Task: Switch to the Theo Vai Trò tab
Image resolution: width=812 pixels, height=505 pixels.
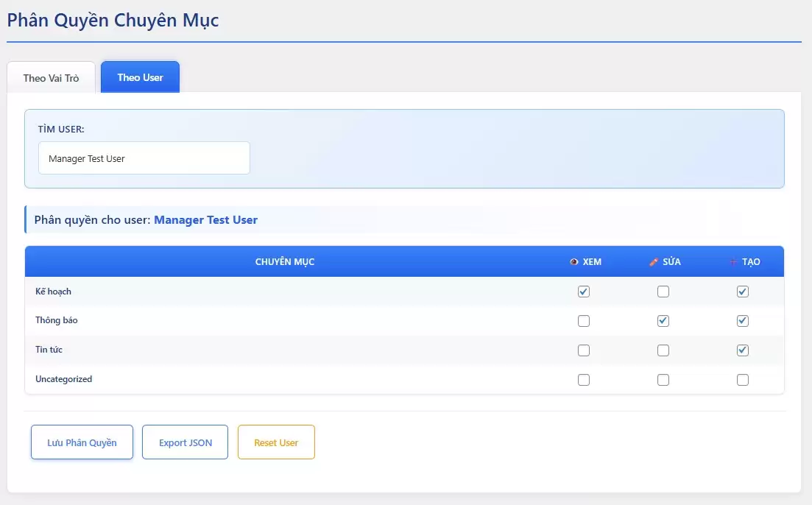Action: pos(51,78)
